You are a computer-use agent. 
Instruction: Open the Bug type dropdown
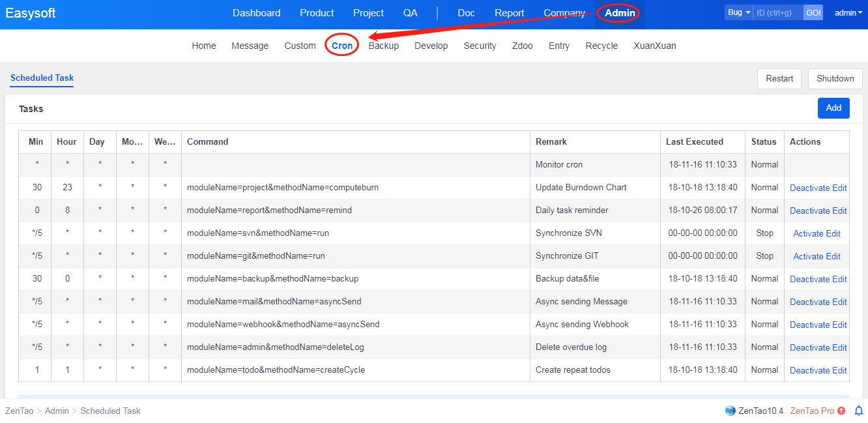[739, 12]
